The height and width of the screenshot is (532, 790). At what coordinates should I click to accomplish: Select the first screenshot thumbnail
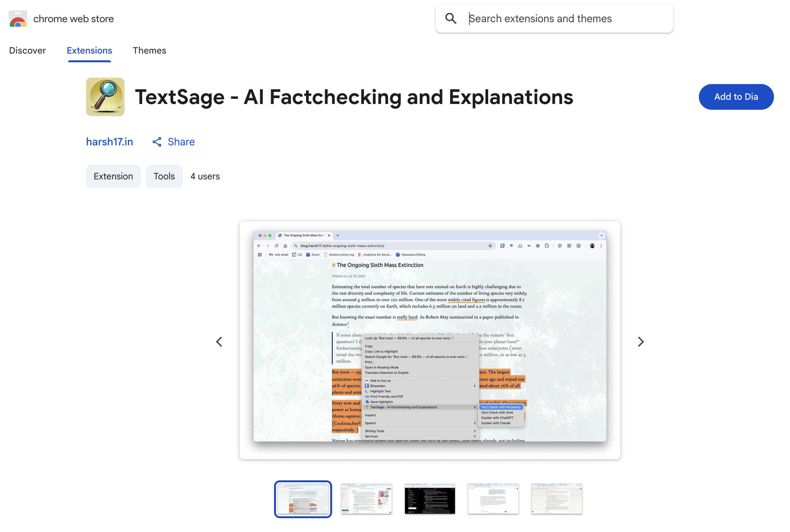click(303, 499)
